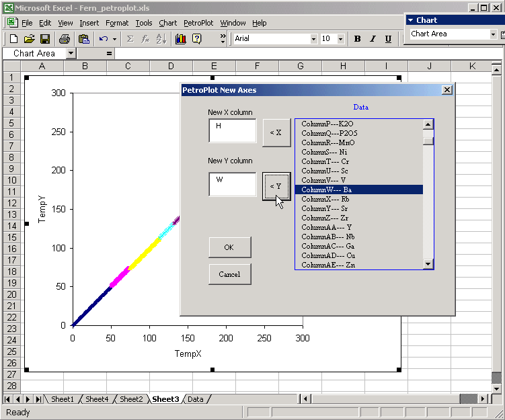The height and width of the screenshot is (420, 505).
Task: Expand the Chart toolbar title arrow
Action: (x=410, y=20)
